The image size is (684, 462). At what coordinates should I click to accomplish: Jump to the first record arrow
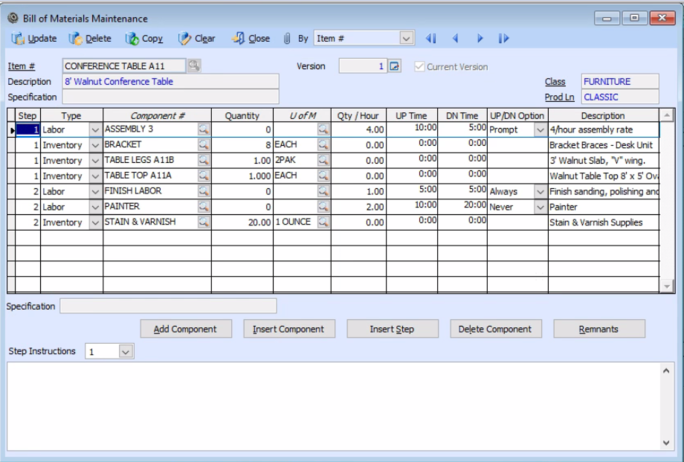431,39
